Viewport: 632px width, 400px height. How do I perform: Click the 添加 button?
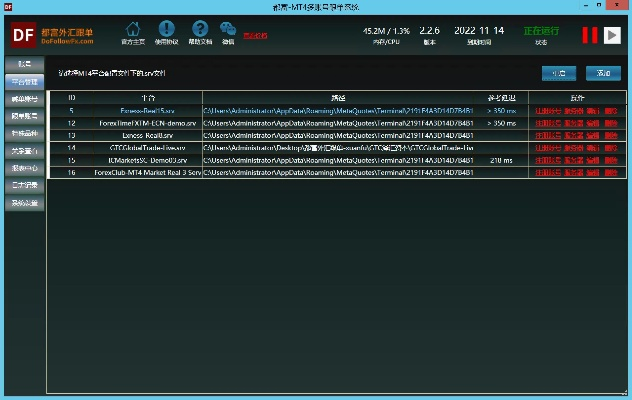[x=603, y=73]
